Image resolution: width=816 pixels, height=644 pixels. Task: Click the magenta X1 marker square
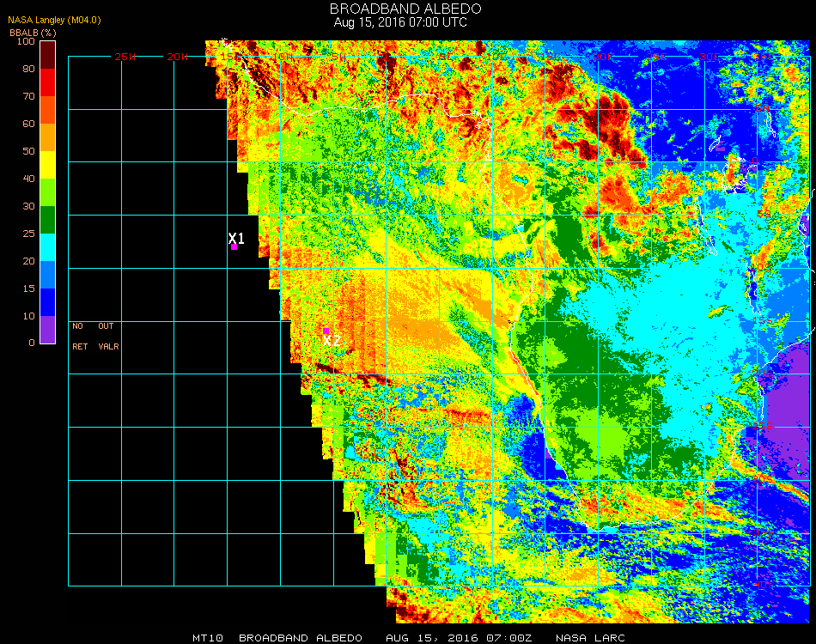(234, 247)
